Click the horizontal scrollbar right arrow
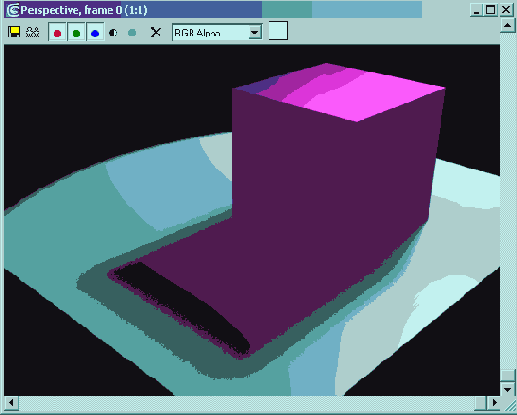The width and height of the screenshot is (517, 415). coord(495,403)
